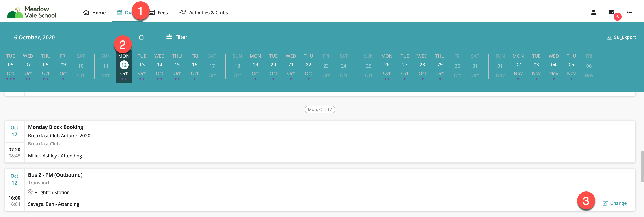Click the Meadow Vale School logo
Viewport: 644px width, 217px height.
click(x=32, y=12)
